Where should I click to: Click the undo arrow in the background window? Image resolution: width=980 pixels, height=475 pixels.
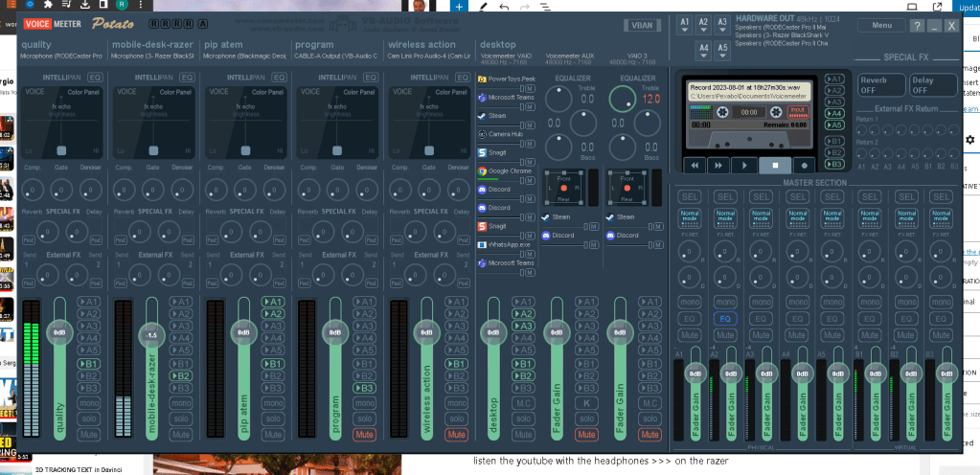click(504, 7)
